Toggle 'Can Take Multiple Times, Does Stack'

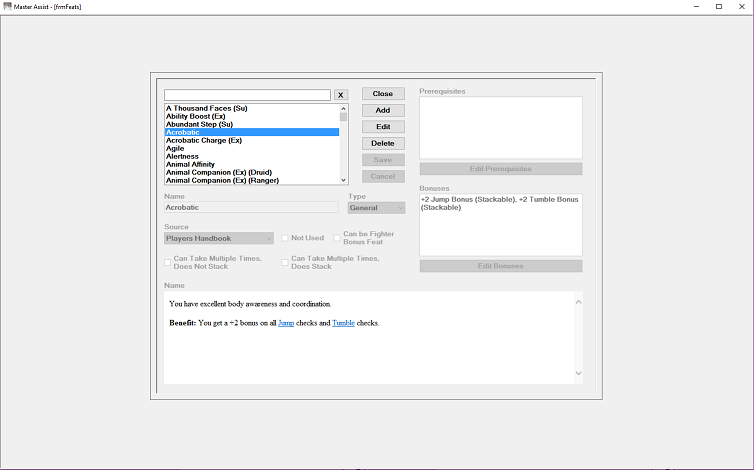click(x=285, y=263)
